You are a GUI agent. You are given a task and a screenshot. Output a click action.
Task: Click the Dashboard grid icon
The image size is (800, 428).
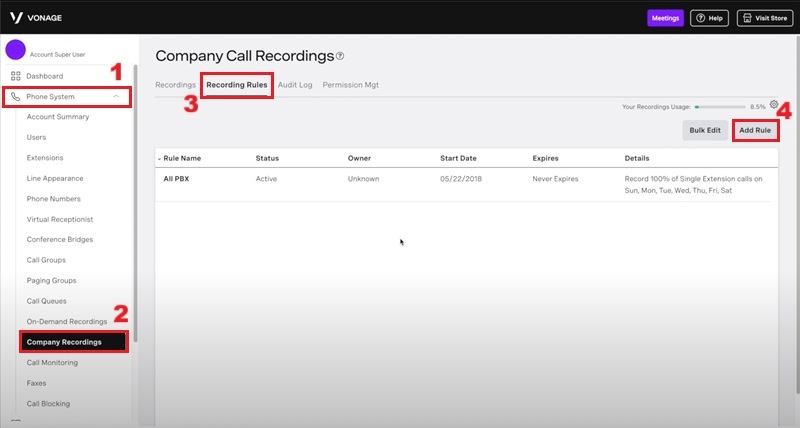(15, 76)
